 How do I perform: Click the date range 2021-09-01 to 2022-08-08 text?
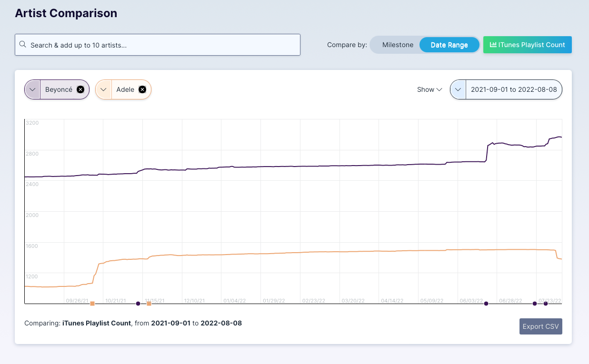[x=513, y=89]
